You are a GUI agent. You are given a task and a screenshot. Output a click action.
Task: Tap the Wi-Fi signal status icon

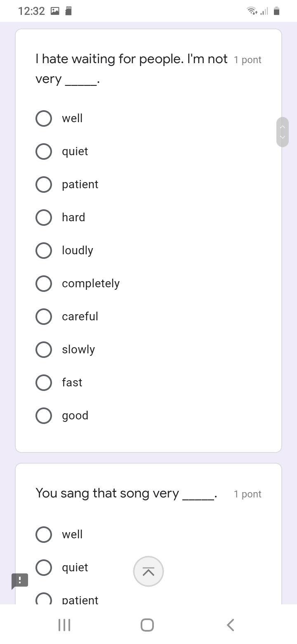pyautogui.click(x=252, y=11)
